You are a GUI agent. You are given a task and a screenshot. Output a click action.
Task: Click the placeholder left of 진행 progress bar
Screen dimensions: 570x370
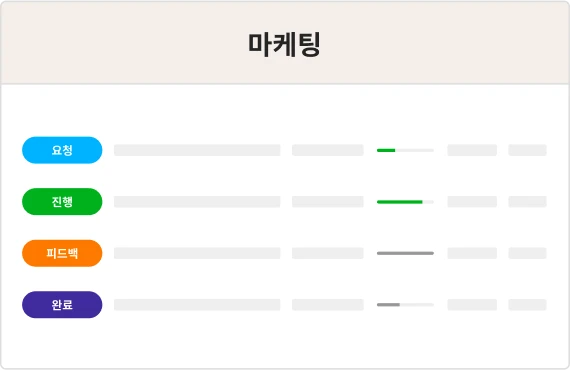[328, 201]
